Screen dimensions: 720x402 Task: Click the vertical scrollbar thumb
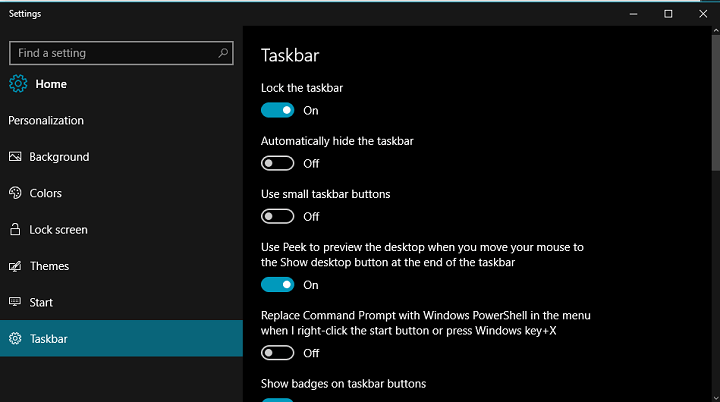716,102
